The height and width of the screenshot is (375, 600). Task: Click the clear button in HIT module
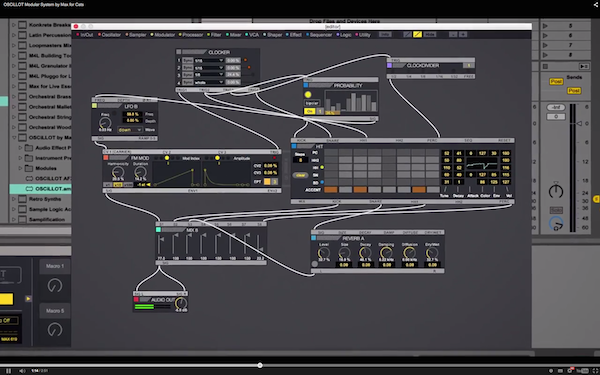(300, 175)
